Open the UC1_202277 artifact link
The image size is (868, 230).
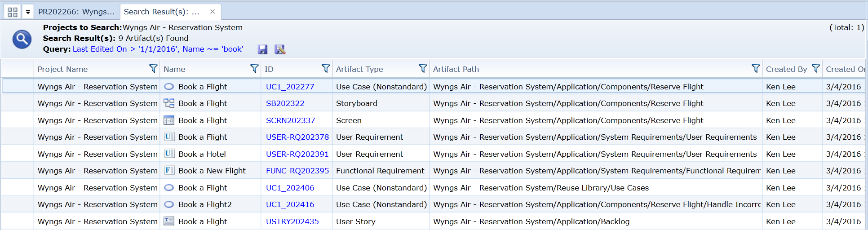(290, 87)
